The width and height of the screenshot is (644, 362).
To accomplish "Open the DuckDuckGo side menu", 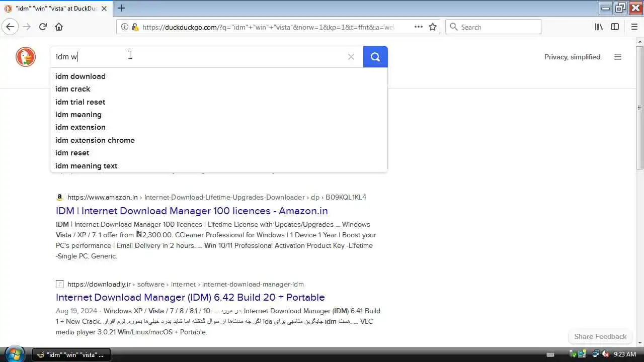I will pos(618,57).
